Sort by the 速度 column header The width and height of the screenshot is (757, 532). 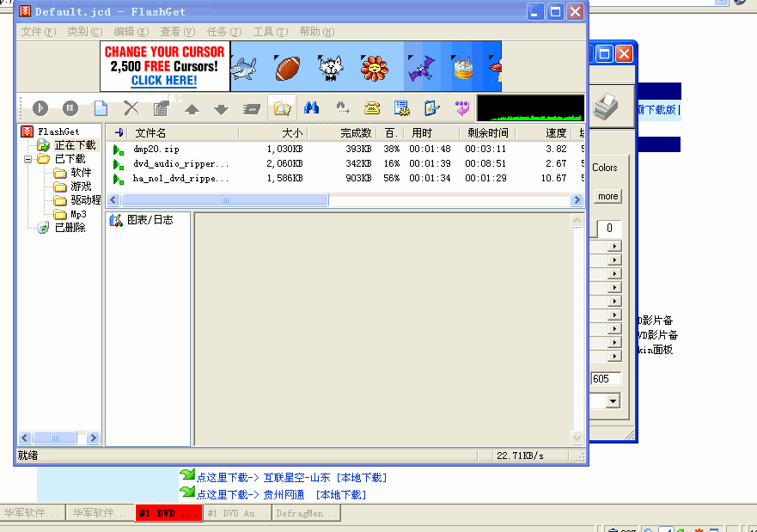[543, 132]
